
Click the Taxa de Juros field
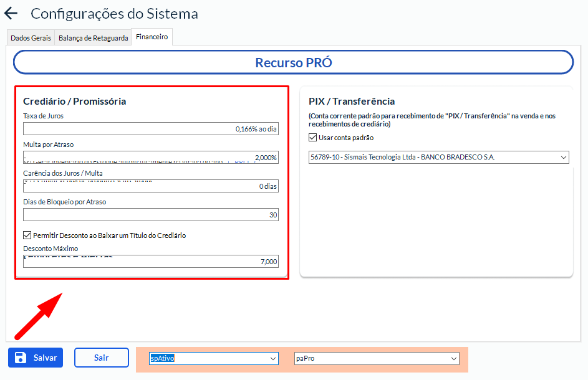pos(151,129)
